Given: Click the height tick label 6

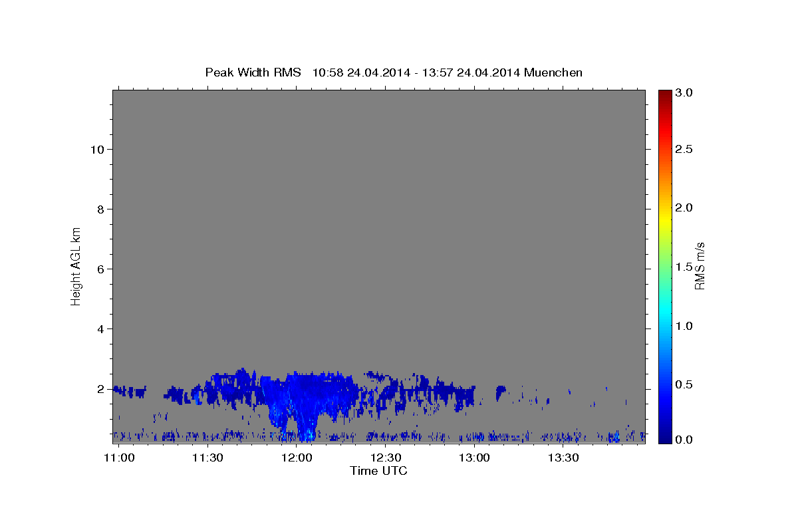Looking at the screenshot, I should tap(100, 269).
